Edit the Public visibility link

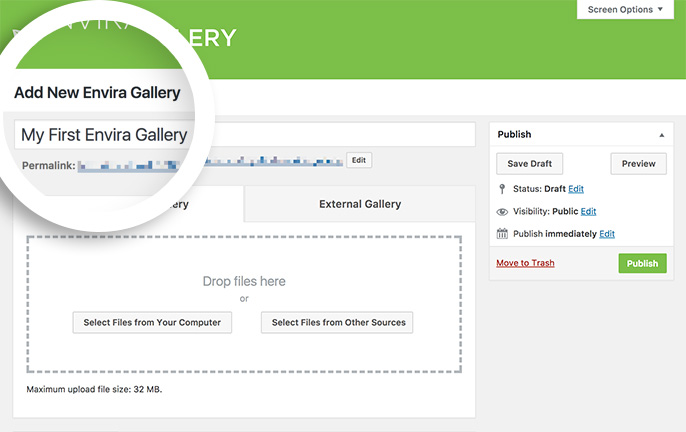(x=588, y=211)
